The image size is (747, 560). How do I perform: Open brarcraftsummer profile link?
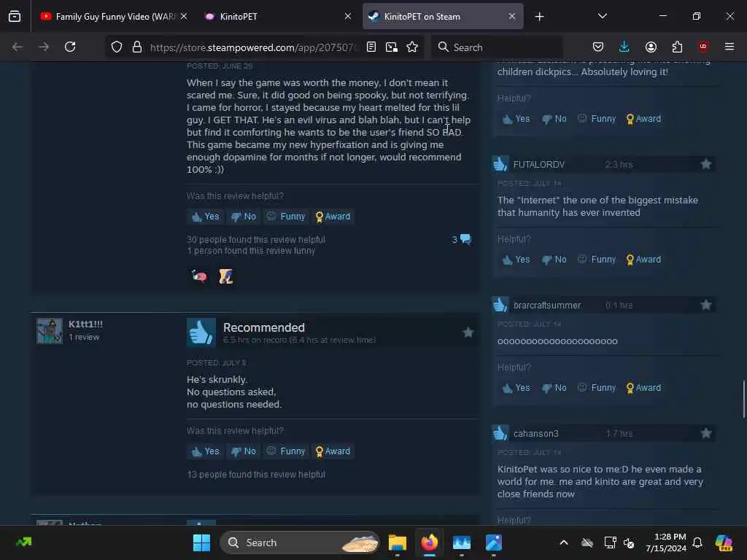547,306
